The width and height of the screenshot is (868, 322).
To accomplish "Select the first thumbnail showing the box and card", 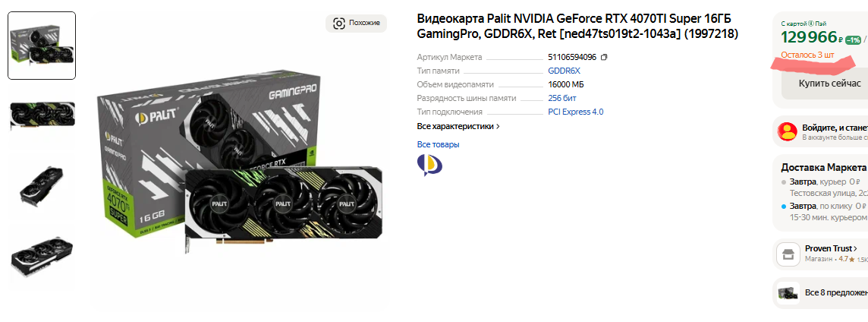I will click(x=42, y=46).
